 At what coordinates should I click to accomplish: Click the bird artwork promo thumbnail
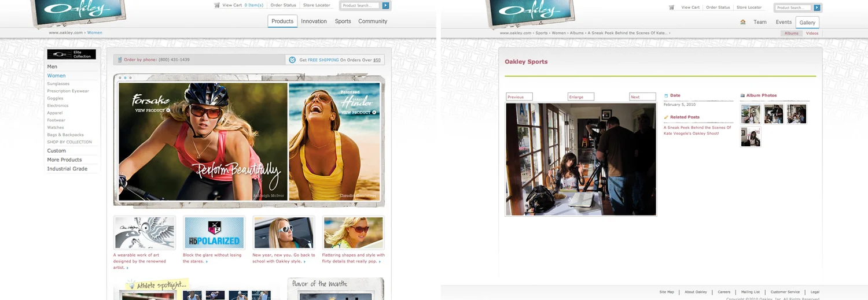click(x=144, y=233)
